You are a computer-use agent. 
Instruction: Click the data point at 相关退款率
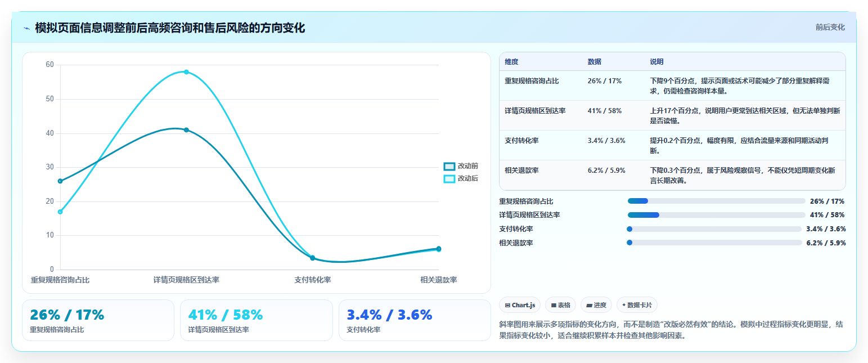[x=439, y=249]
